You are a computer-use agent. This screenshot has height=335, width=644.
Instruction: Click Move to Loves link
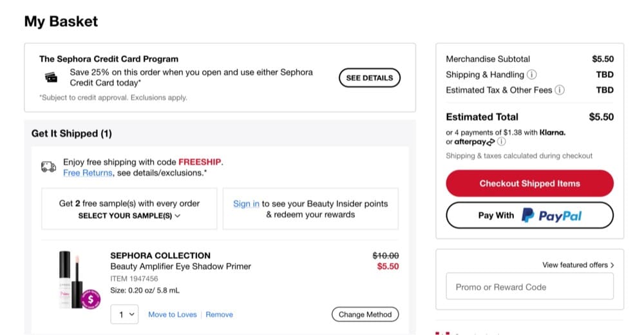[x=173, y=314]
